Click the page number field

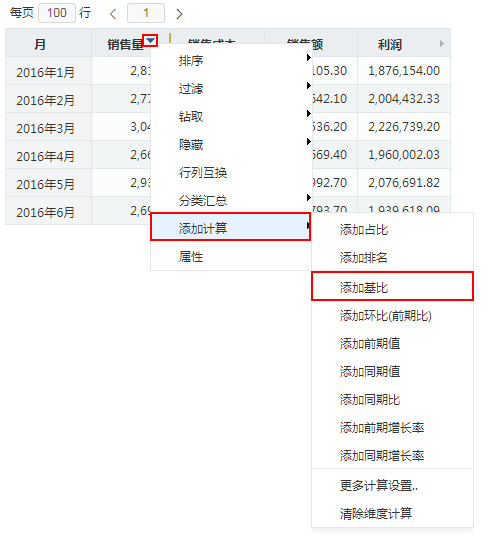pyautogui.click(x=146, y=13)
